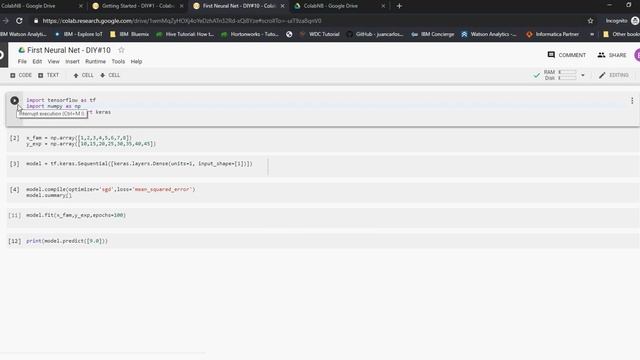Move cell down with the down-arrow CELL button
The height and width of the screenshot is (360, 640).
point(110,75)
